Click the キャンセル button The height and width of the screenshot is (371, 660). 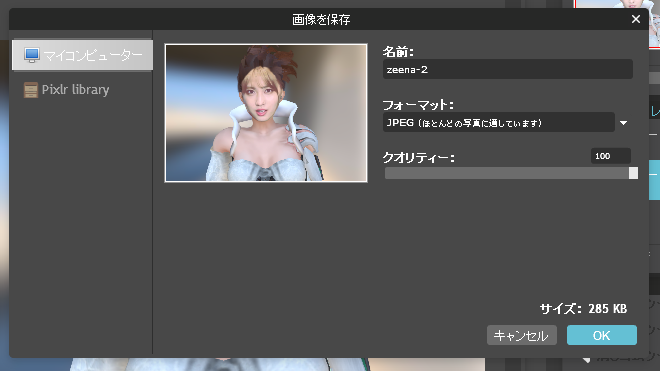(x=522, y=335)
